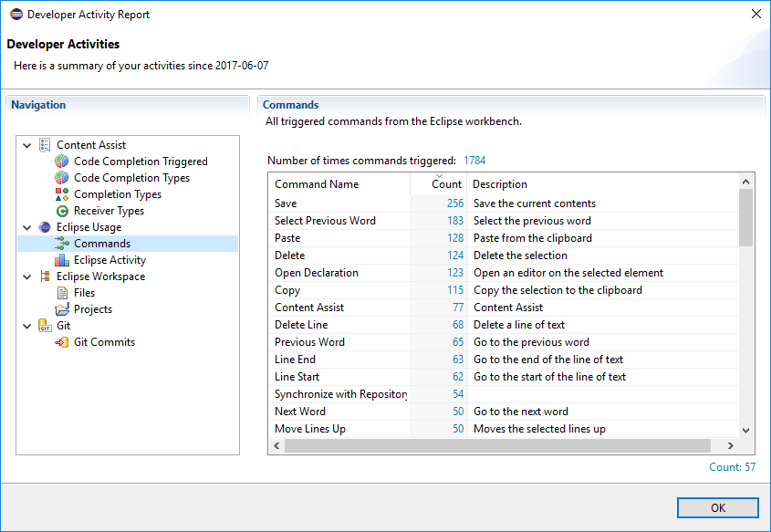771x532 pixels.
Task: Click the Git repository icon
Action: [45, 326]
